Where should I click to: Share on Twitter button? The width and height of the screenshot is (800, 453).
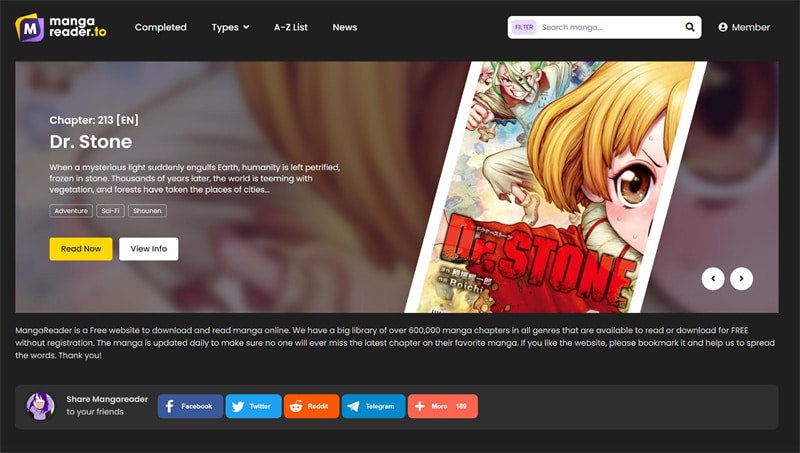coord(253,406)
